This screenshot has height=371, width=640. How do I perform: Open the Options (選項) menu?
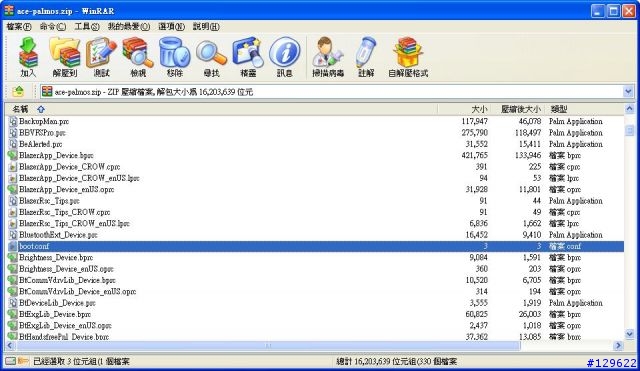pyautogui.click(x=171, y=27)
